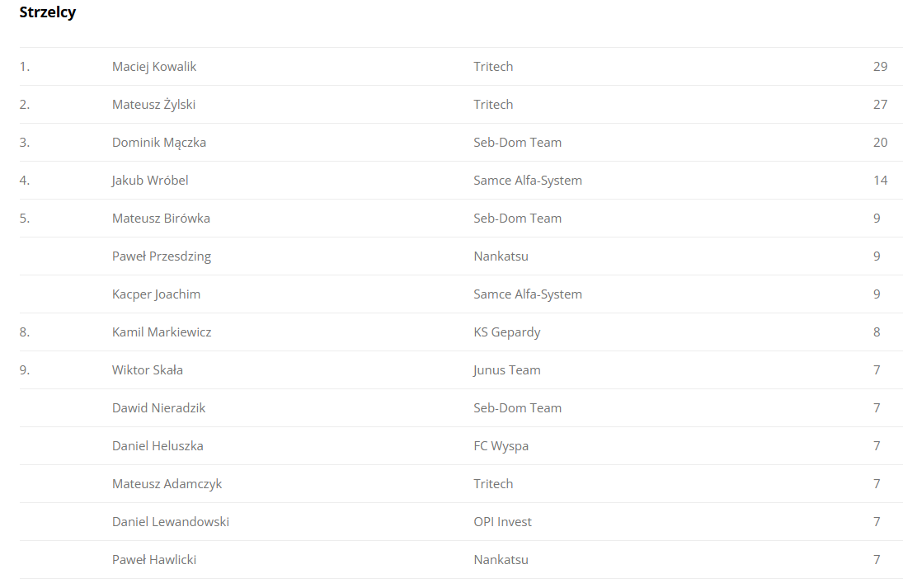This screenshot has width=903, height=588.
Task: Click Paweł Hawlicki name
Action: pyautogui.click(x=153, y=560)
